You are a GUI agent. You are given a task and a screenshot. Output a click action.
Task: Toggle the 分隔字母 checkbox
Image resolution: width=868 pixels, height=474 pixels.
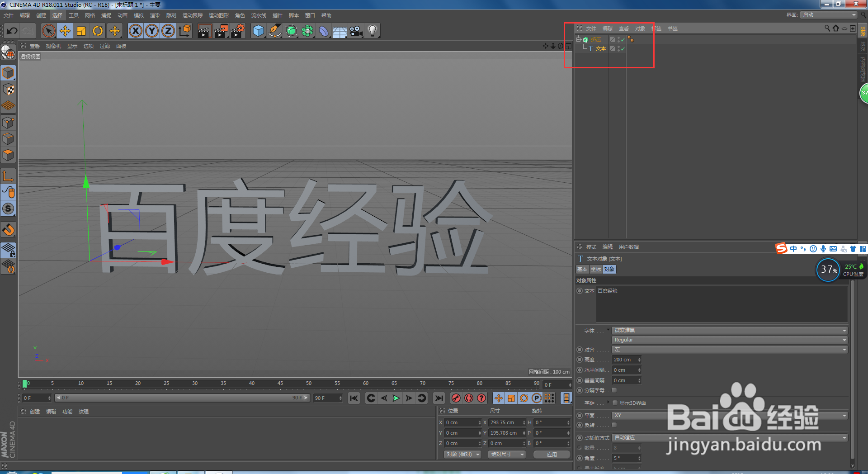click(614, 390)
